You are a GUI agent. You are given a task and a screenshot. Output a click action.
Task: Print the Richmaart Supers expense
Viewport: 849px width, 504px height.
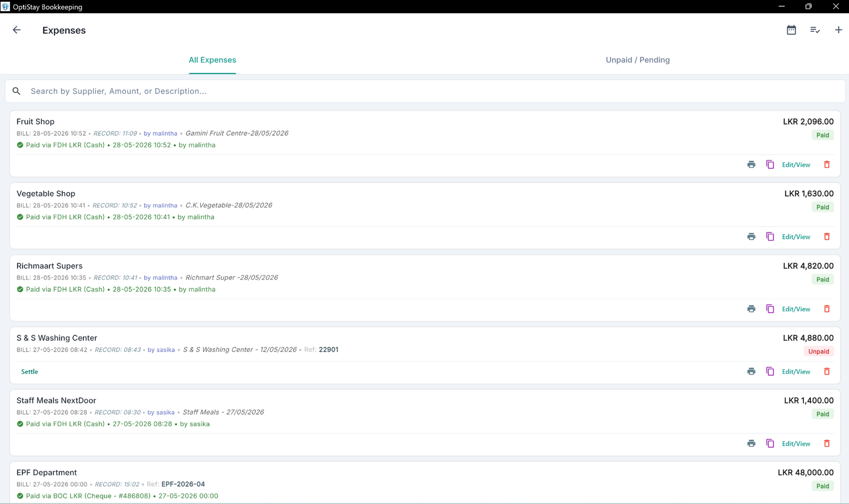tap(751, 309)
